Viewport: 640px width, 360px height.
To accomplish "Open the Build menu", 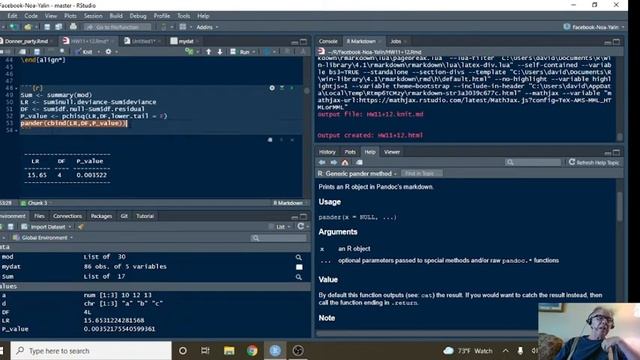I will 116,16.
